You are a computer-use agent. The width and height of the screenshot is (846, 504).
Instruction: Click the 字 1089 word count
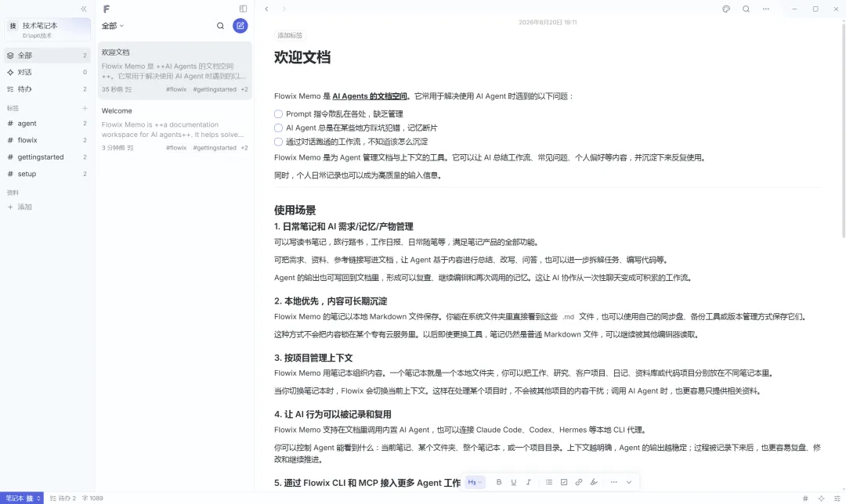[92, 499]
